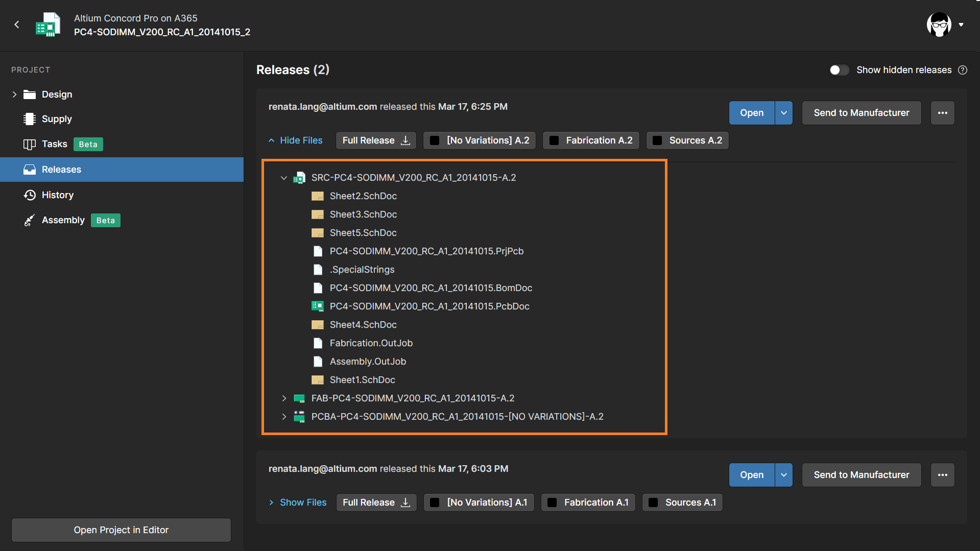Enable Show hidden releases

[839, 70]
